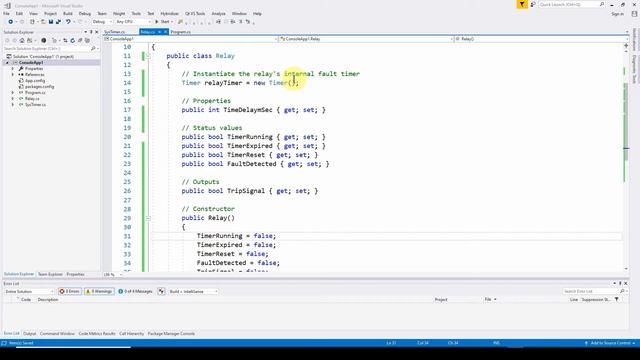
Task: Select packages.config in Solution Explorer
Action: tap(39, 87)
